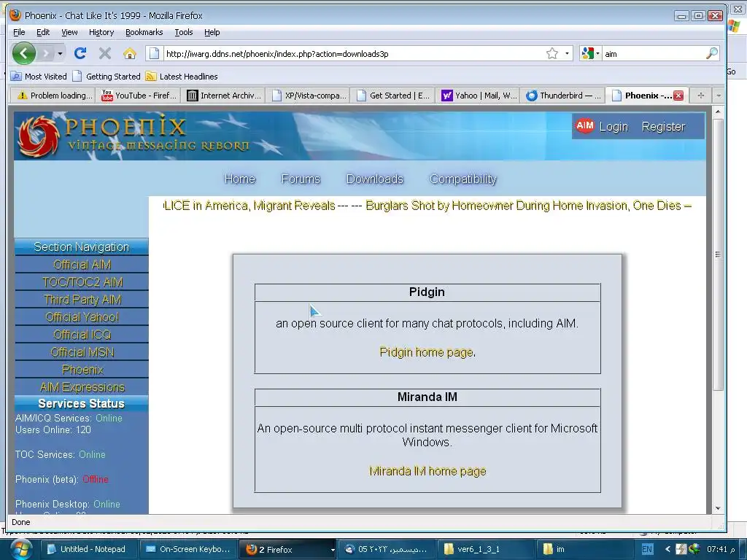
Task: Click the green Back arrow button
Action: [x=24, y=52]
